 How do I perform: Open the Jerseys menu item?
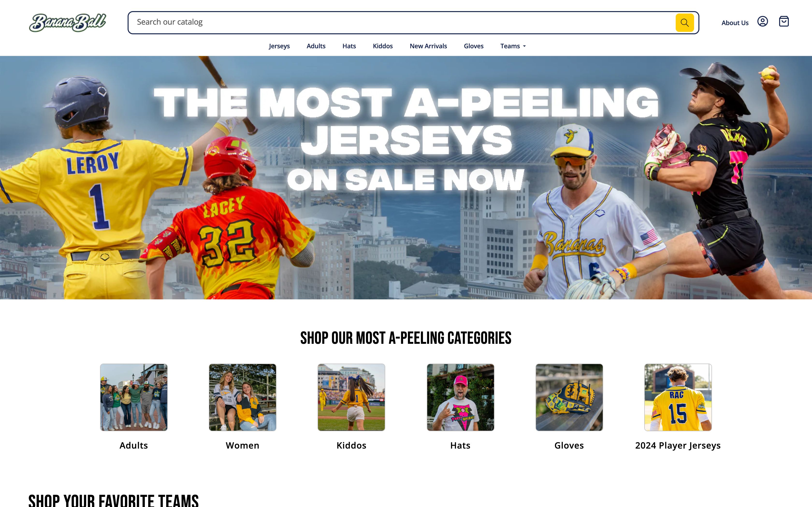pyautogui.click(x=279, y=46)
